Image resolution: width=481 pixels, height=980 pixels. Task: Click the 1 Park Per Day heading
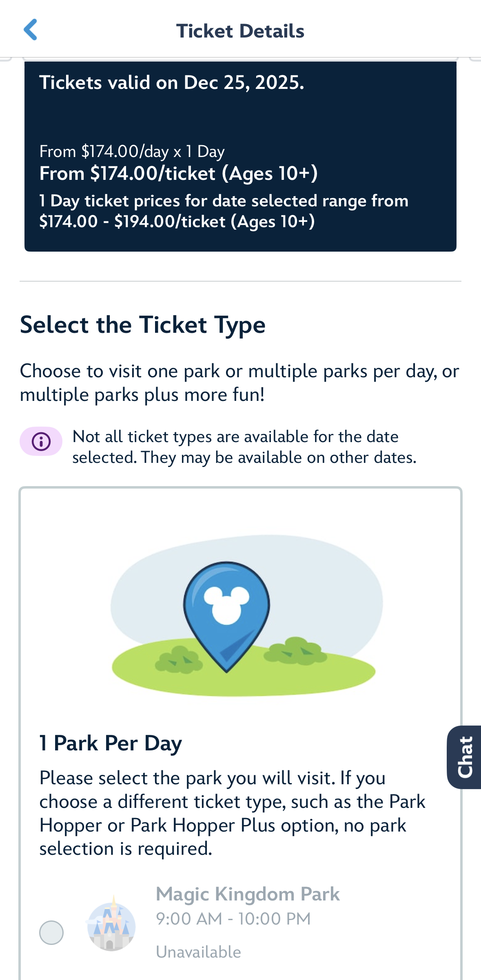[111, 743]
